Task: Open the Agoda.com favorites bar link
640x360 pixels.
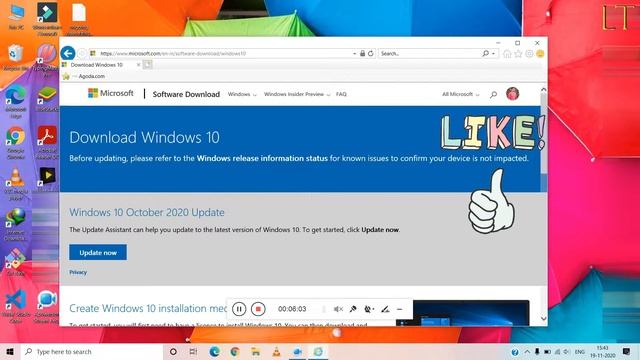Action: tap(91, 76)
